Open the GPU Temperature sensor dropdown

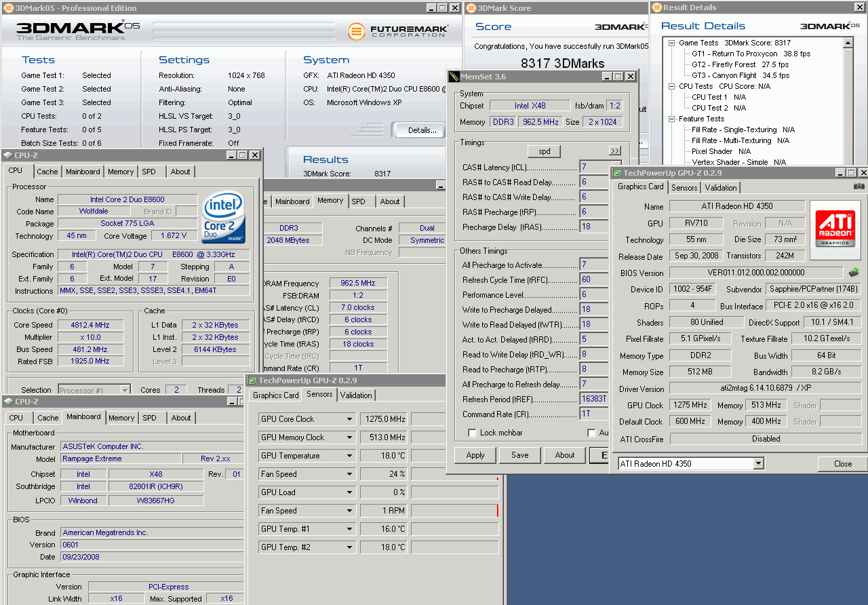(350, 456)
